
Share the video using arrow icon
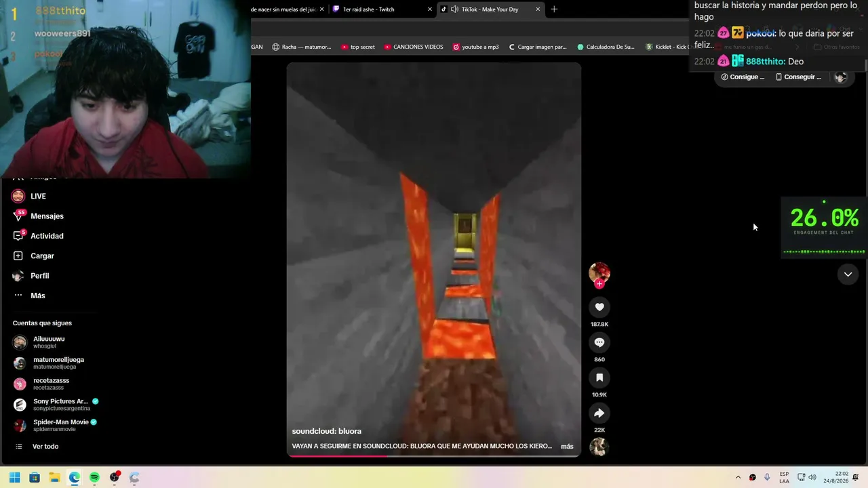pos(599,413)
